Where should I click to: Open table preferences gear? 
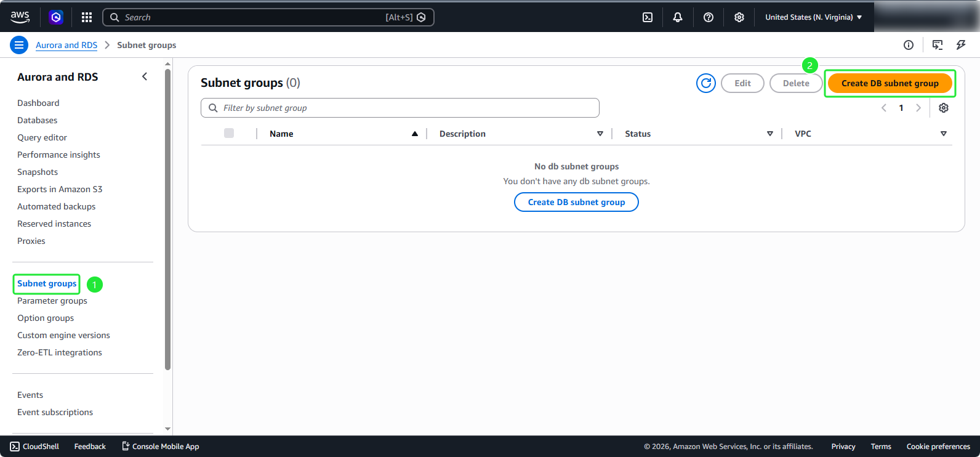coord(944,108)
